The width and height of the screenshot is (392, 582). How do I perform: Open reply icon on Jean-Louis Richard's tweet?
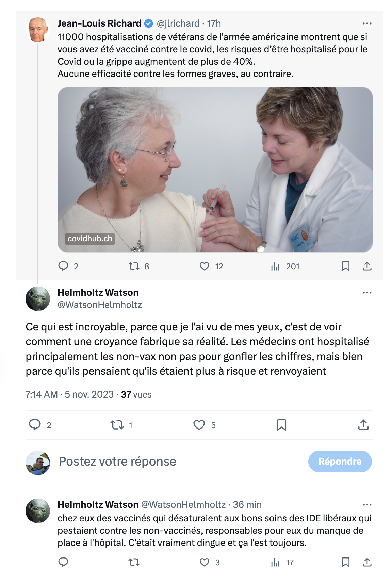(x=63, y=266)
